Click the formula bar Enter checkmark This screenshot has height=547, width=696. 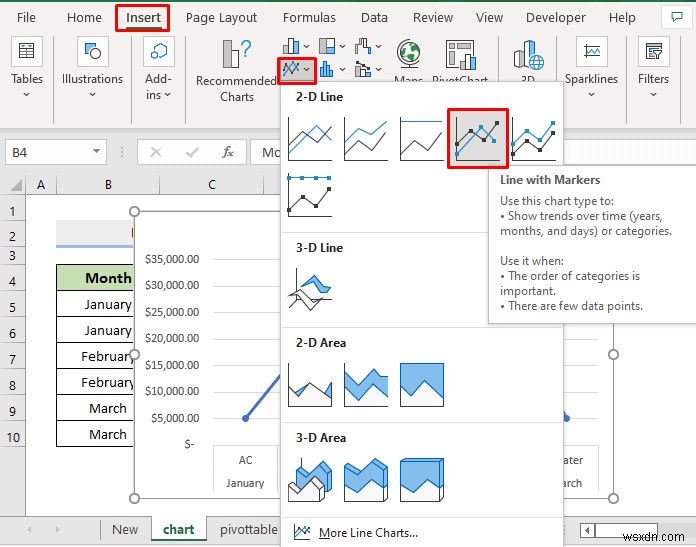(x=192, y=152)
